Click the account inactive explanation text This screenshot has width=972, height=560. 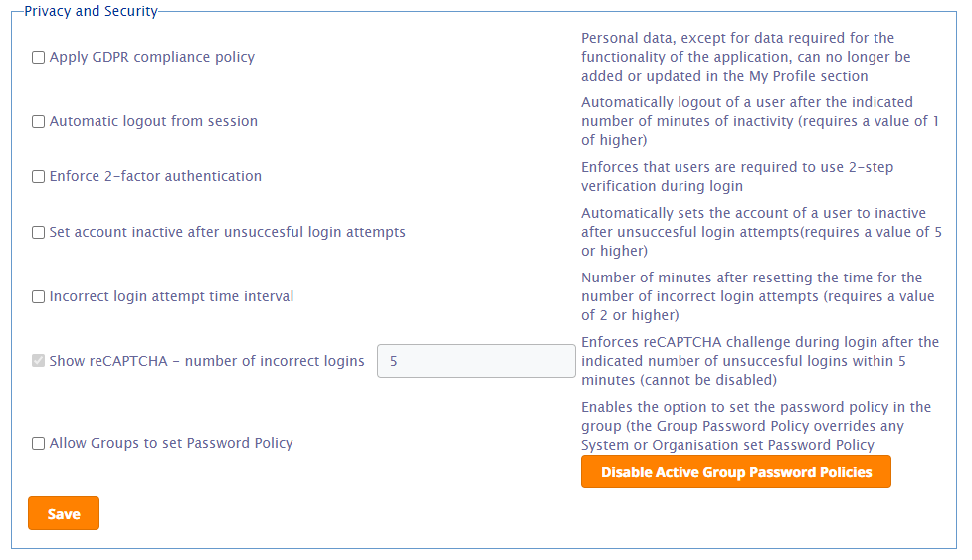pyautogui.click(x=760, y=232)
